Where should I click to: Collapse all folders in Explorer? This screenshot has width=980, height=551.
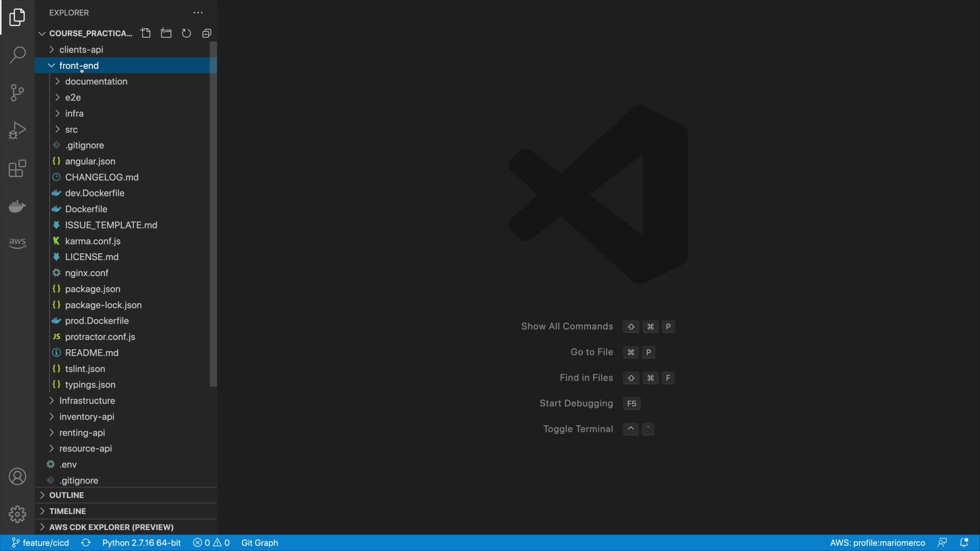point(207,34)
